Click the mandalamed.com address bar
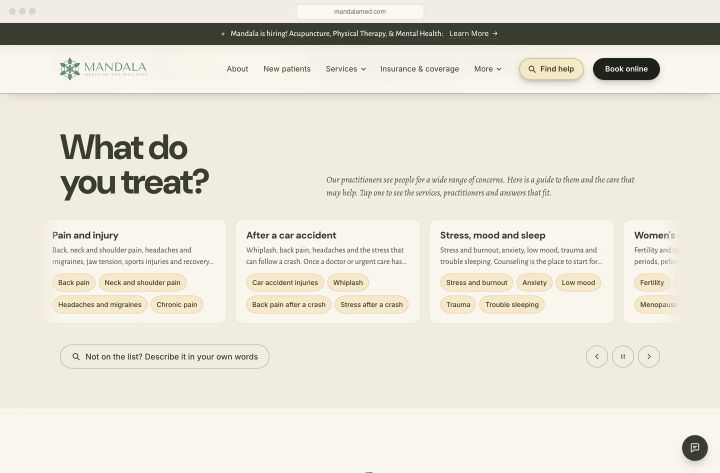This screenshot has width=720, height=473. click(x=360, y=11)
